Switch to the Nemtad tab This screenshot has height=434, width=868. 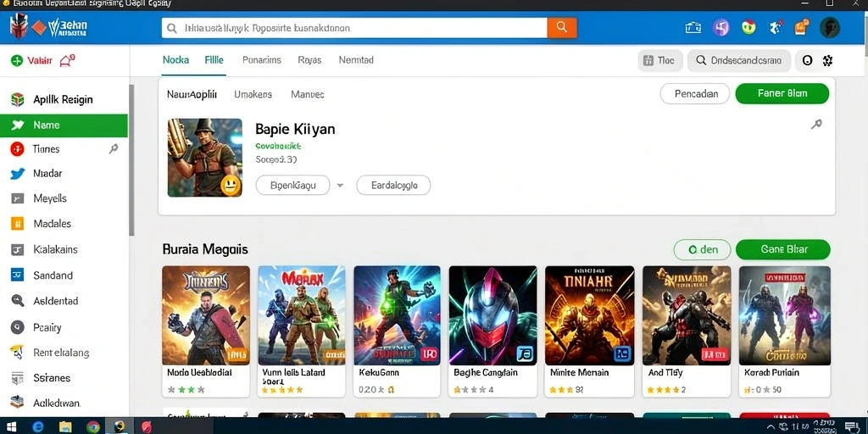tap(356, 60)
